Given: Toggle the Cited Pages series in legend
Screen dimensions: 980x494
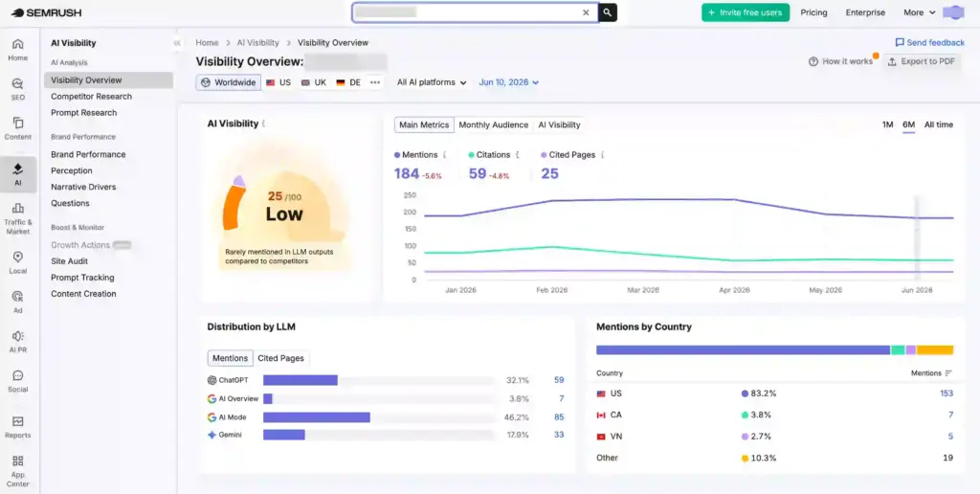Looking at the screenshot, I should point(568,154).
